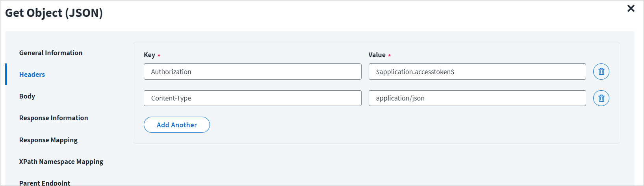Click the red asterisk beside Value
The height and width of the screenshot is (186, 644).
[389, 56]
